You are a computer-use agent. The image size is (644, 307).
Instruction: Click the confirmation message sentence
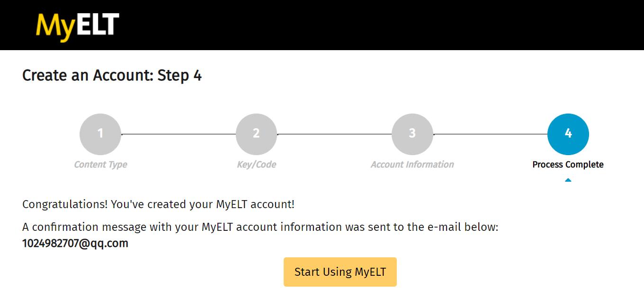coord(260,227)
